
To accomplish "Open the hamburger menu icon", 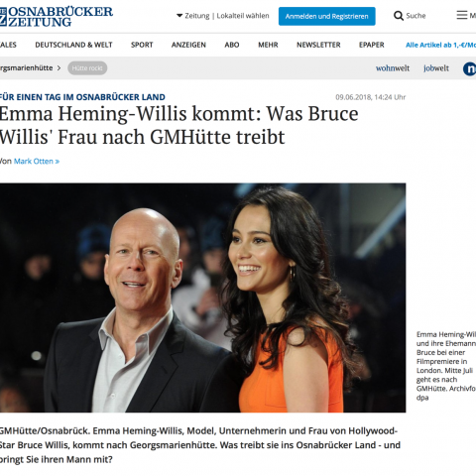I will click(x=462, y=15).
